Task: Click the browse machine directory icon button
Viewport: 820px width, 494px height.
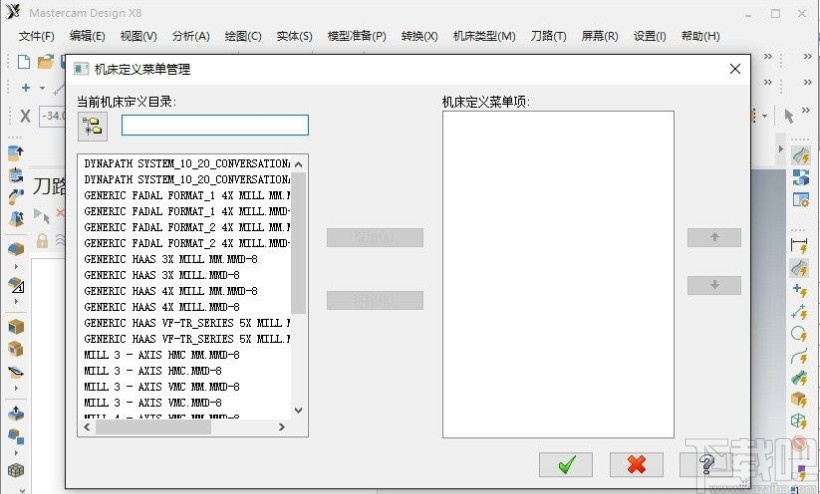Action: (x=93, y=126)
